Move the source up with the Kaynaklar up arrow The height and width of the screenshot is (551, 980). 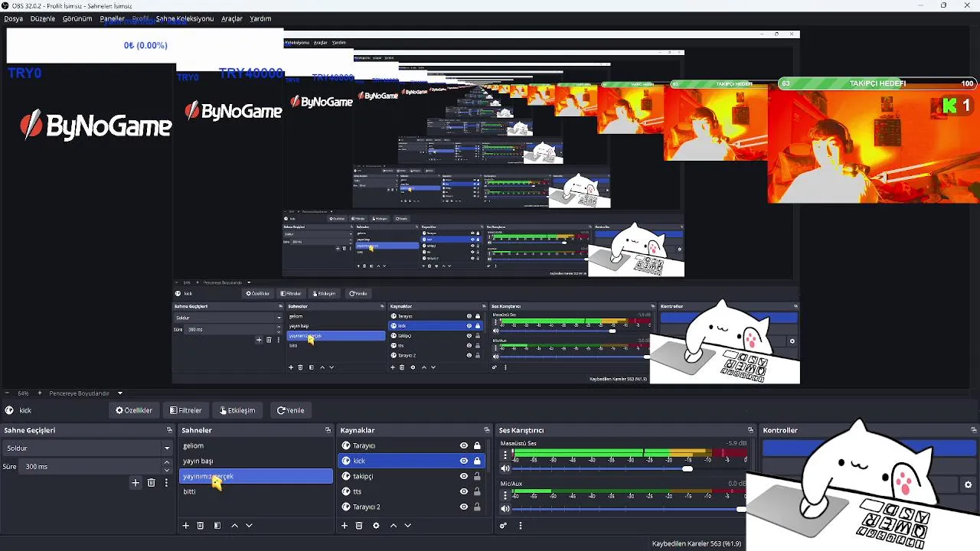[394, 526]
